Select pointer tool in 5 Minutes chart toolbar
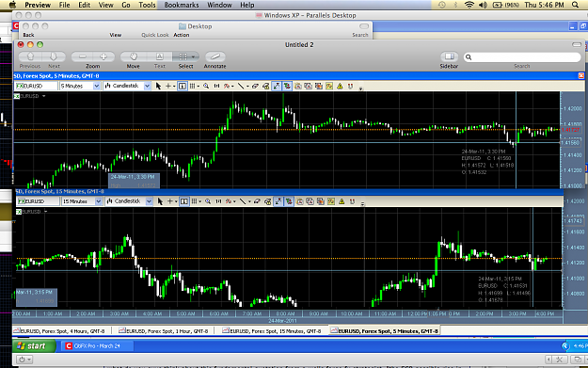The height and width of the screenshot is (368, 588). [158, 86]
